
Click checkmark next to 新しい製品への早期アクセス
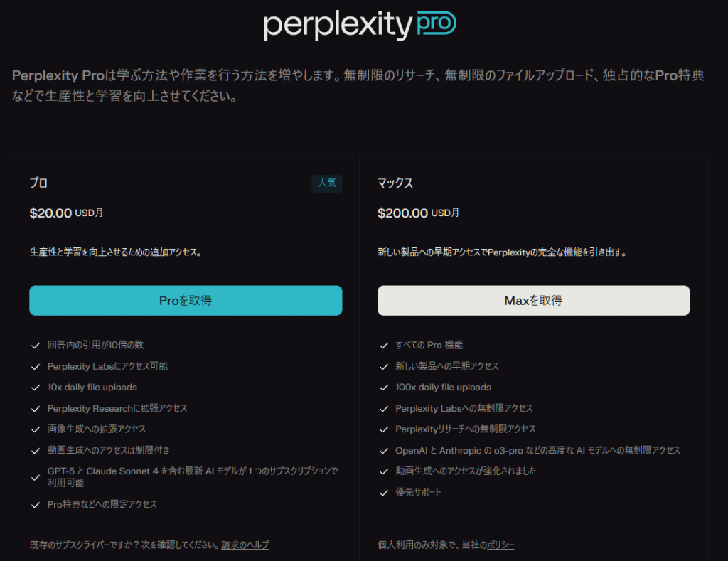point(383,367)
